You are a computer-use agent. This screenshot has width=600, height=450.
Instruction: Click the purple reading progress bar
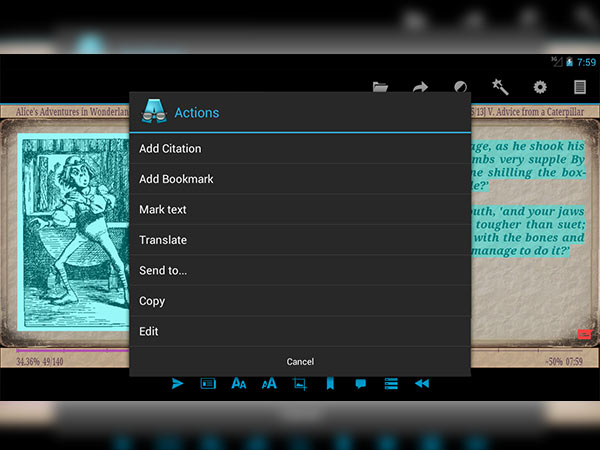pyautogui.click(x=73, y=350)
